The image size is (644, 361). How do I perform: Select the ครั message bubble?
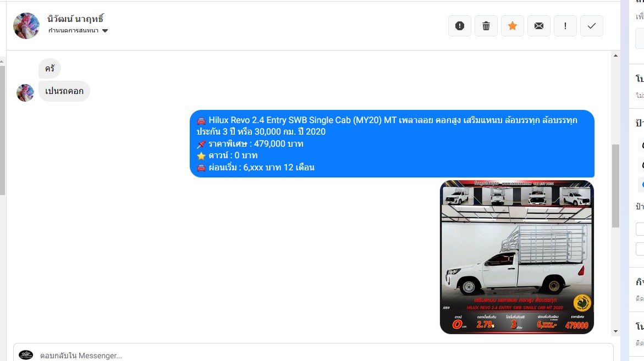pyautogui.click(x=49, y=69)
